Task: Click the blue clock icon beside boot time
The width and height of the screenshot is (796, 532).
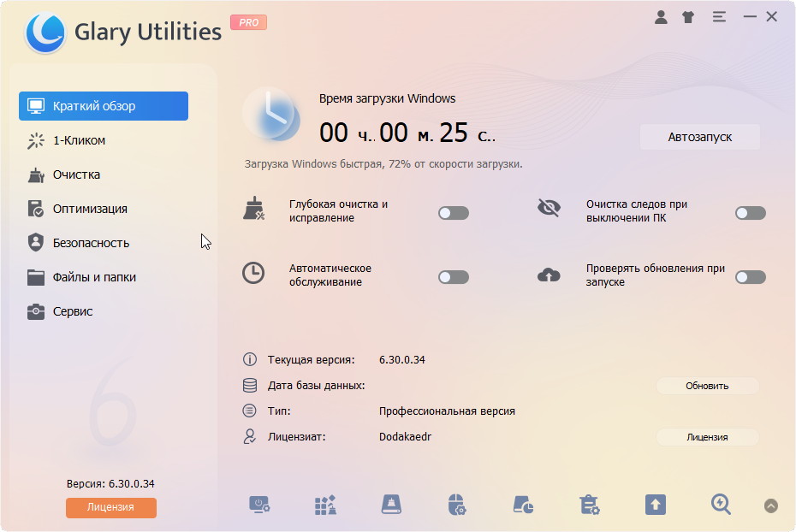Action: [x=272, y=115]
